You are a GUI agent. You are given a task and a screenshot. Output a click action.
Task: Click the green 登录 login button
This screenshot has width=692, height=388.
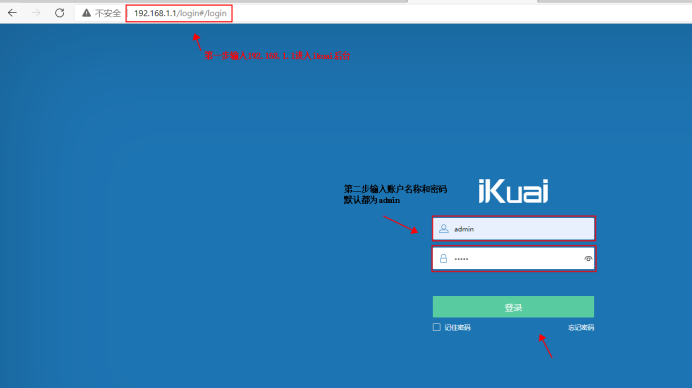[513, 307]
